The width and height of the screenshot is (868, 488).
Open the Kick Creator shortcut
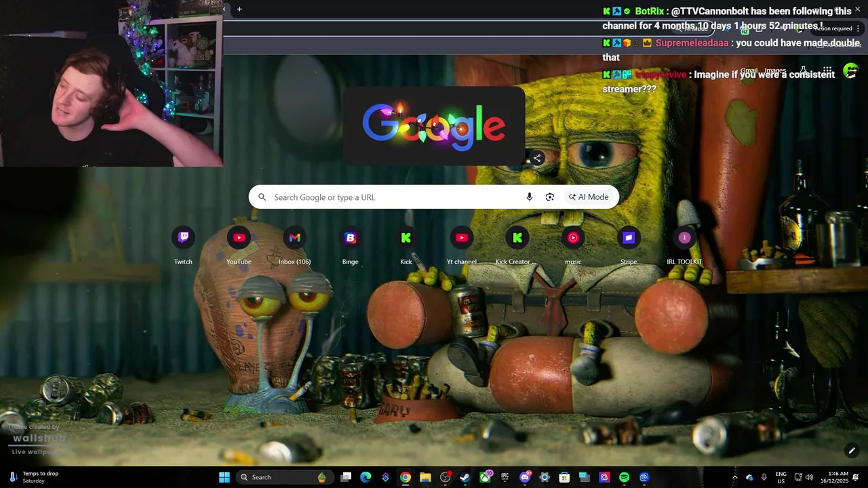[x=517, y=246]
